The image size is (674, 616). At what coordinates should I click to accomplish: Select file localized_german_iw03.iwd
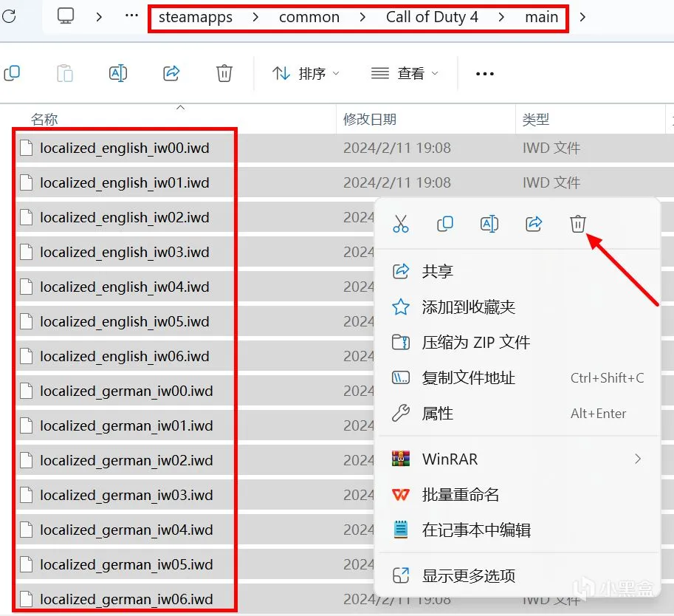coord(125,495)
